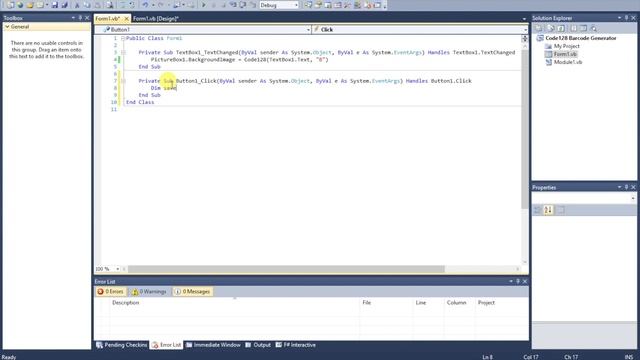Toggle auto-hide pin on Properties panel
Viewport: 640px width, 360px height.
[627, 187]
